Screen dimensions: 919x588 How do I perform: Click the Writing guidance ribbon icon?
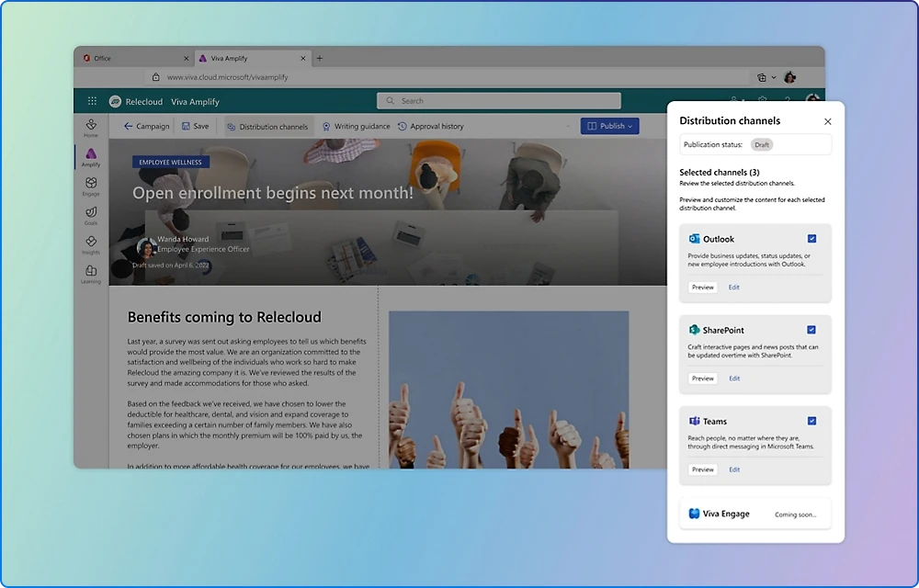(326, 127)
